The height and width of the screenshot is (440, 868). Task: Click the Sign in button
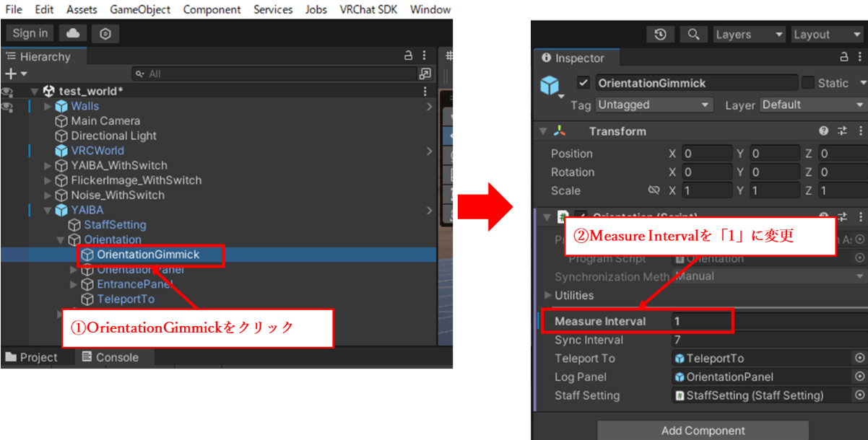tap(30, 33)
